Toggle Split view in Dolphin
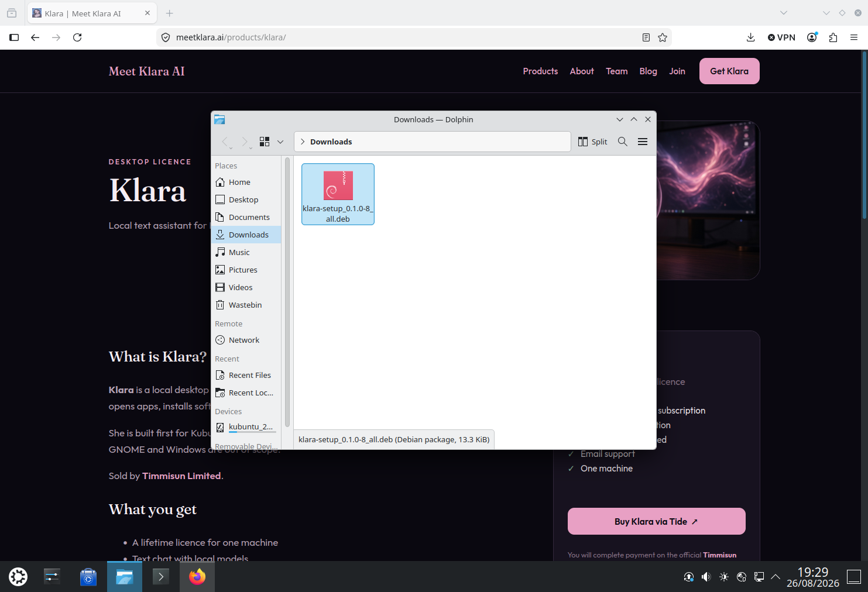868x592 pixels. (592, 142)
